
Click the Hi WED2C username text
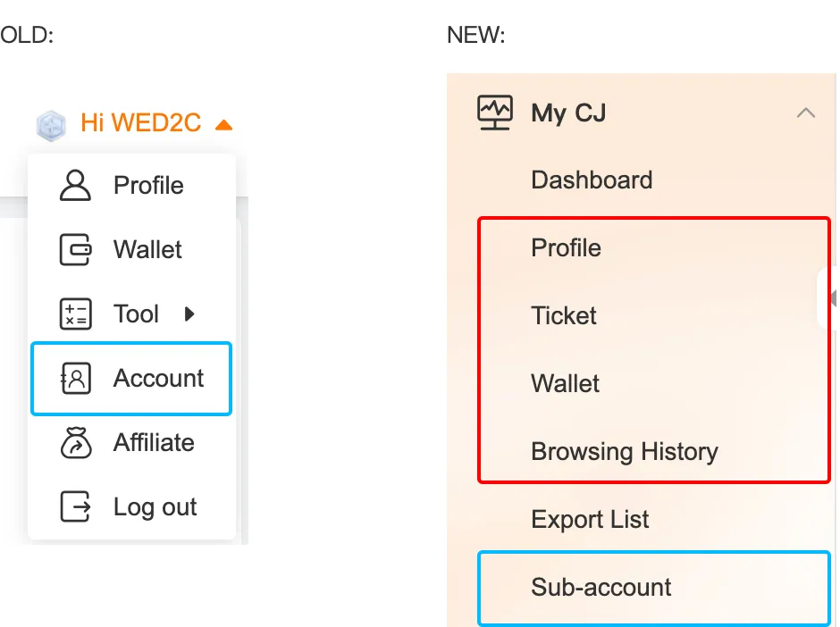click(140, 122)
